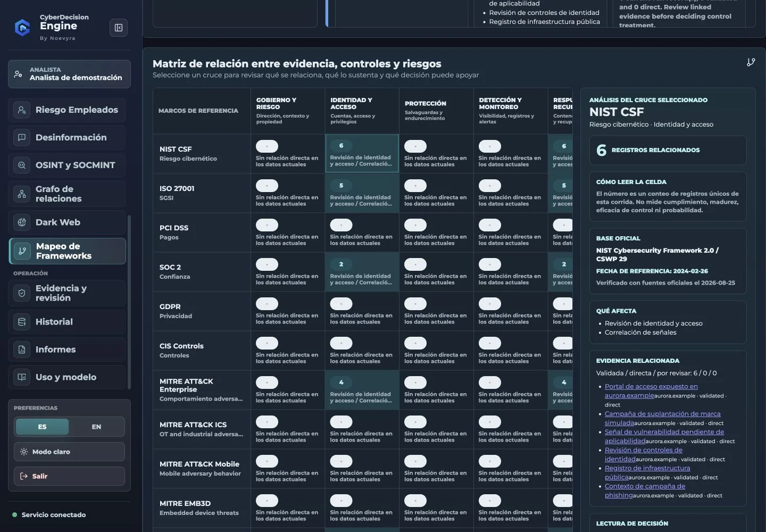
Task: Open Evidencia y revisión
Action: pos(67,293)
